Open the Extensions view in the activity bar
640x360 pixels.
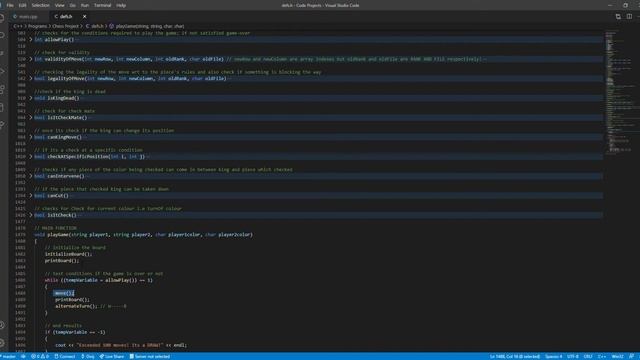[2, 89]
